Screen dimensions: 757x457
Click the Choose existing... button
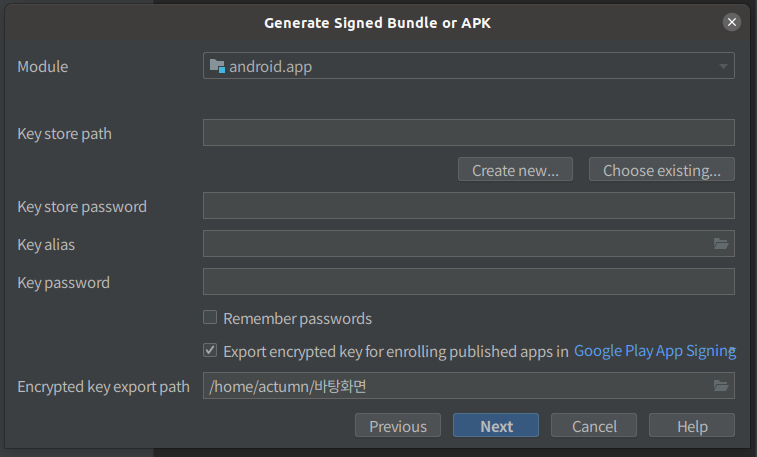coord(661,170)
